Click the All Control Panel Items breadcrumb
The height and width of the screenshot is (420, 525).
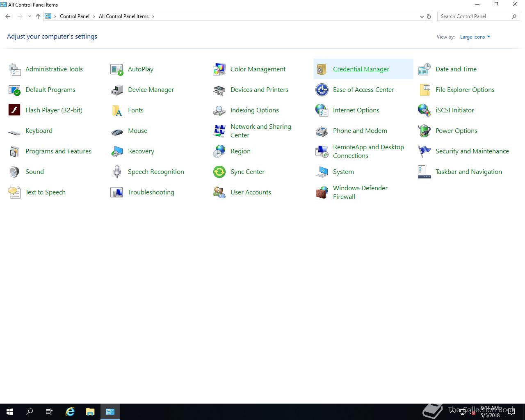click(x=123, y=16)
